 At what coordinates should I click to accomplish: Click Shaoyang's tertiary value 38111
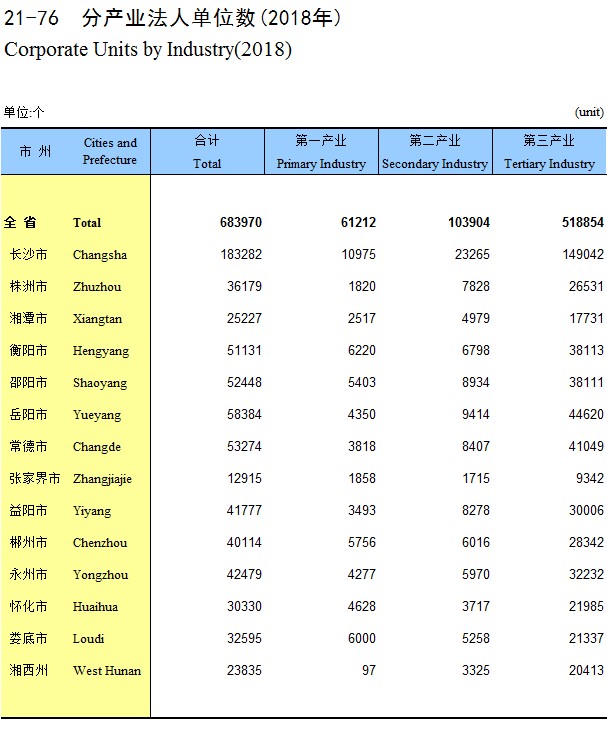(586, 383)
